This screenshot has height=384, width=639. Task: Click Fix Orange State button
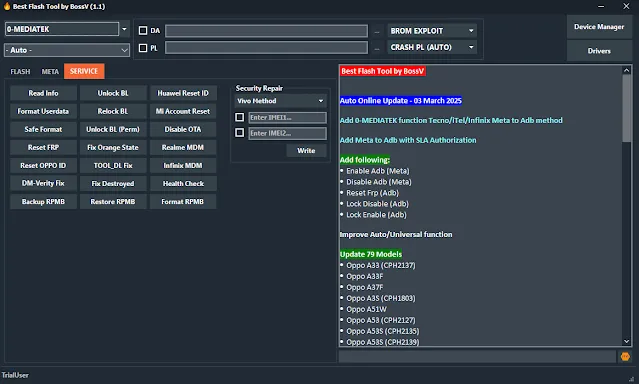(x=113, y=147)
